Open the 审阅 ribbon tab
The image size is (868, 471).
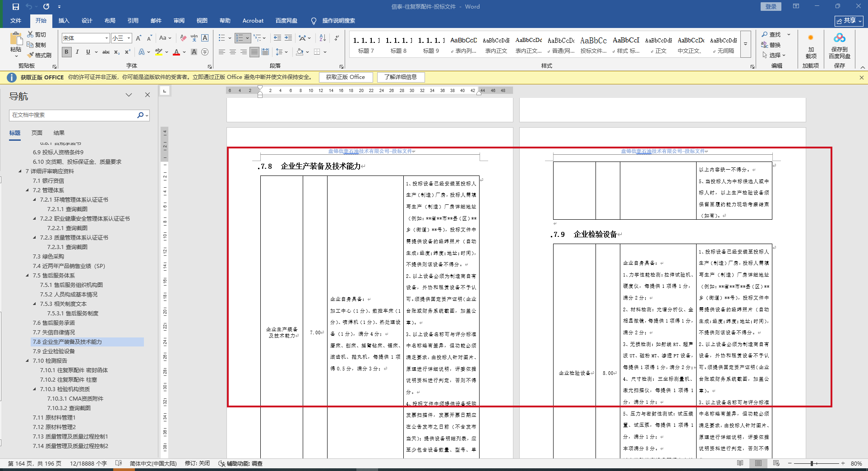pos(179,21)
